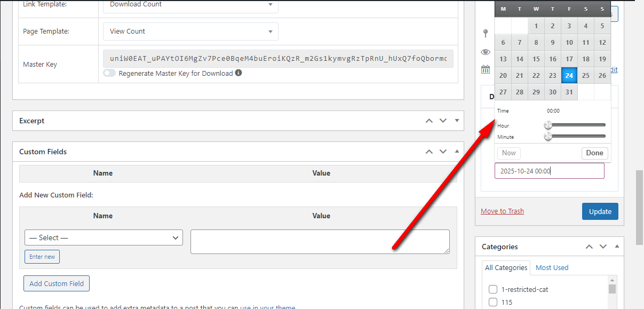This screenshot has height=309, width=644.
Task: Click the Custom Fields panel title
Action: coord(43,152)
